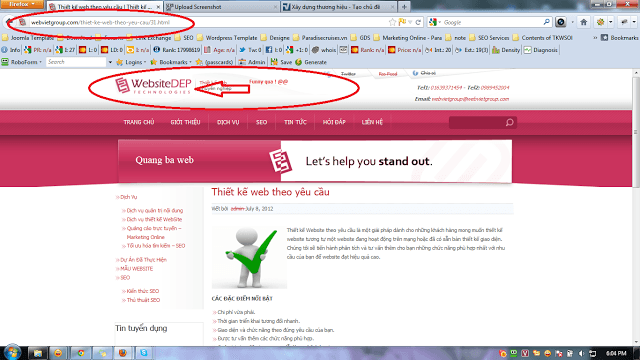Image resolution: width=640 pixels, height=360 pixels.
Task: Expand the RoboForm Logins dropdown
Action: [131, 62]
